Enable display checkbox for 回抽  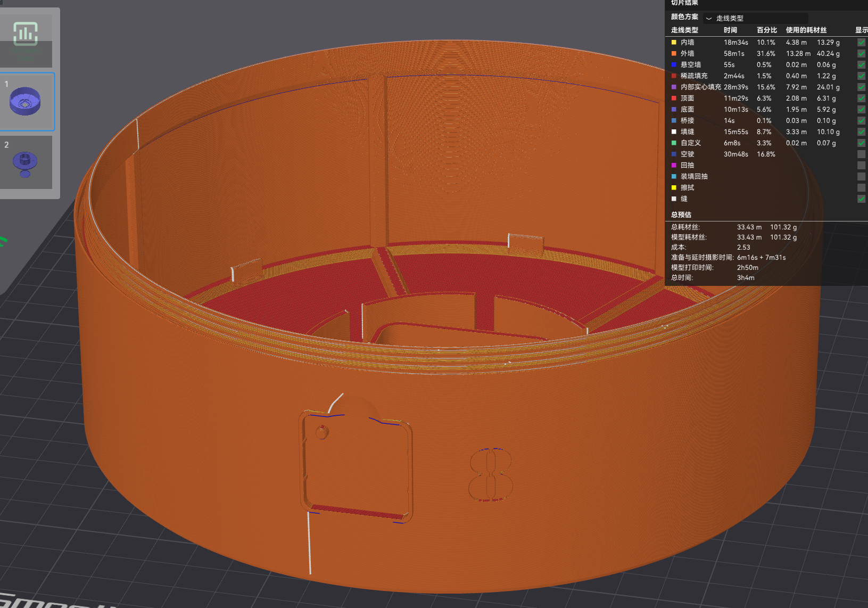(x=861, y=165)
